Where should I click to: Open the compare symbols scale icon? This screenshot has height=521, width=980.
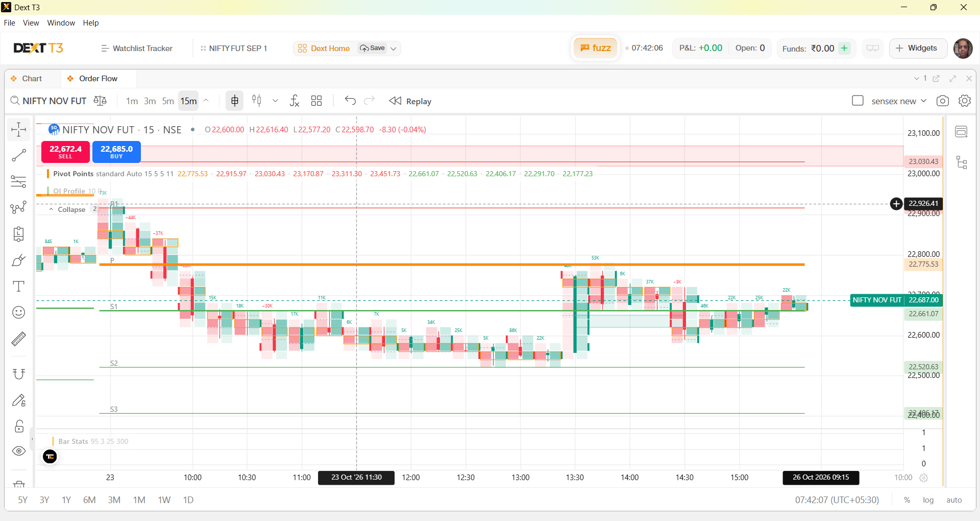click(100, 101)
